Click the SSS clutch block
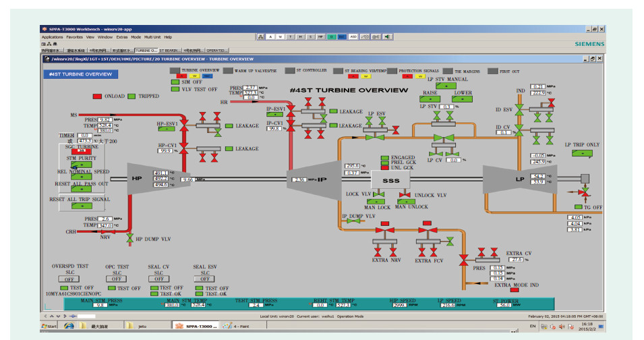This screenshot has width=644, height=340. click(x=390, y=180)
